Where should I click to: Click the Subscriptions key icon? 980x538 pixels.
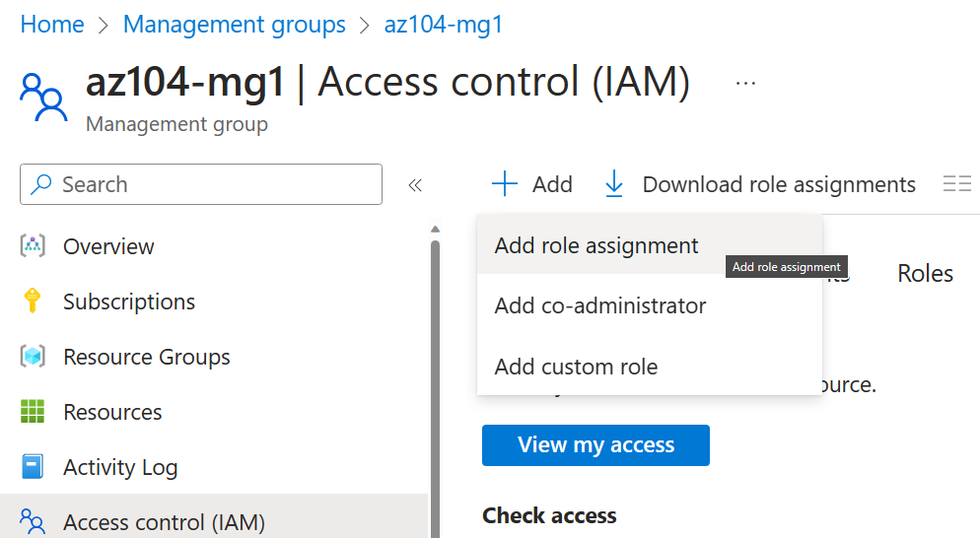(x=33, y=302)
